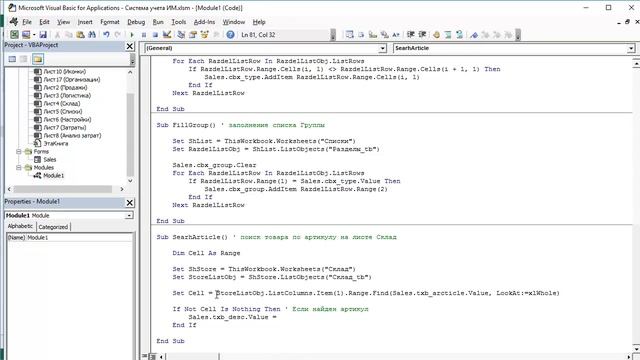Open the SearhArticle procedure dropdown

(631, 48)
